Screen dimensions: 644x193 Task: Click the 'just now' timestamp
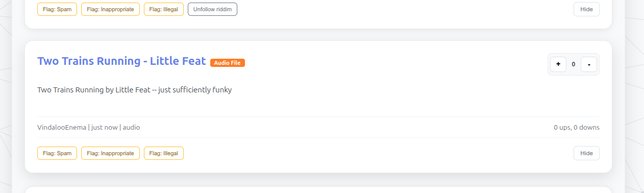pyautogui.click(x=104, y=127)
